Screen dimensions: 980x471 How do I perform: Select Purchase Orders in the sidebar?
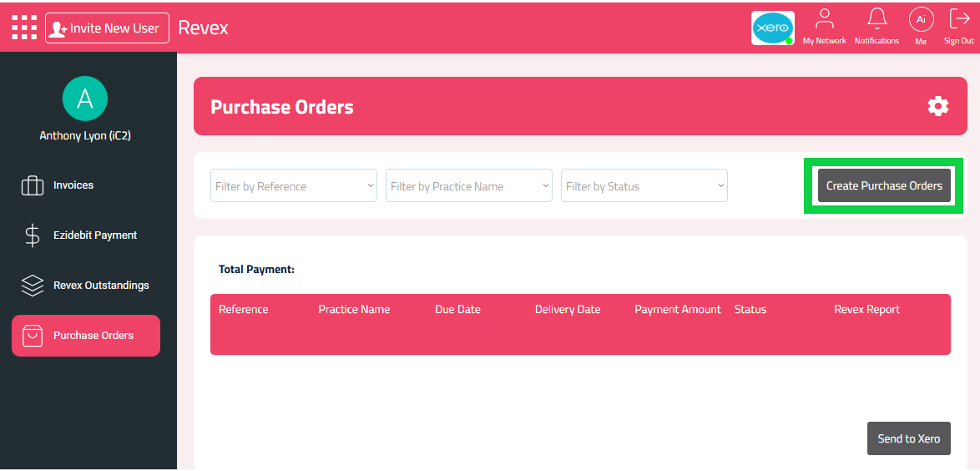point(86,336)
